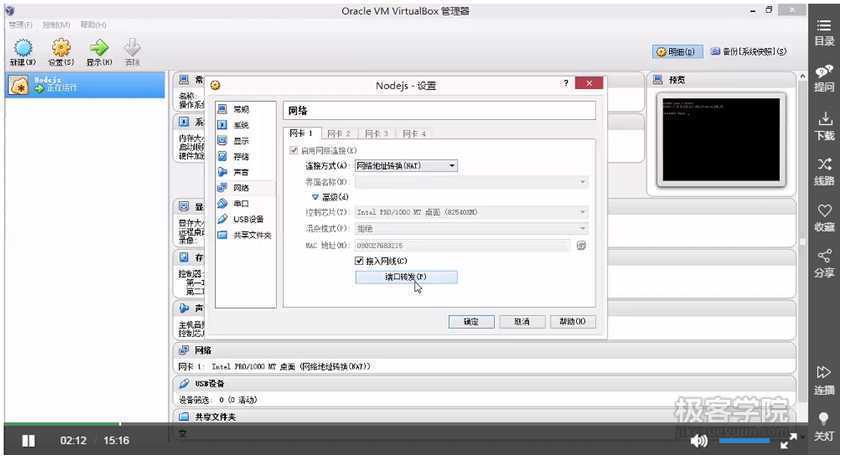Toggle enable network adapter checkbox
The image size is (842, 457).
[x=293, y=150]
